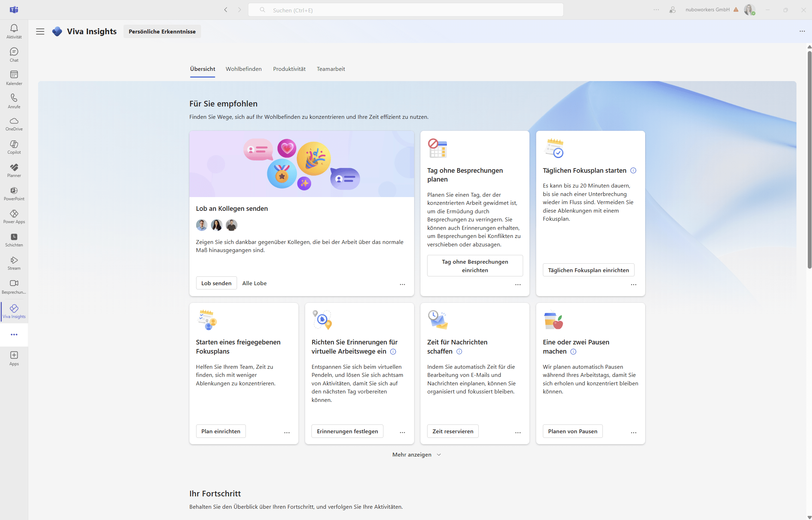Open the ellipsis menu on the Lob card
Image resolution: width=812 pixels, height=520 pixels.
(402, 284)
